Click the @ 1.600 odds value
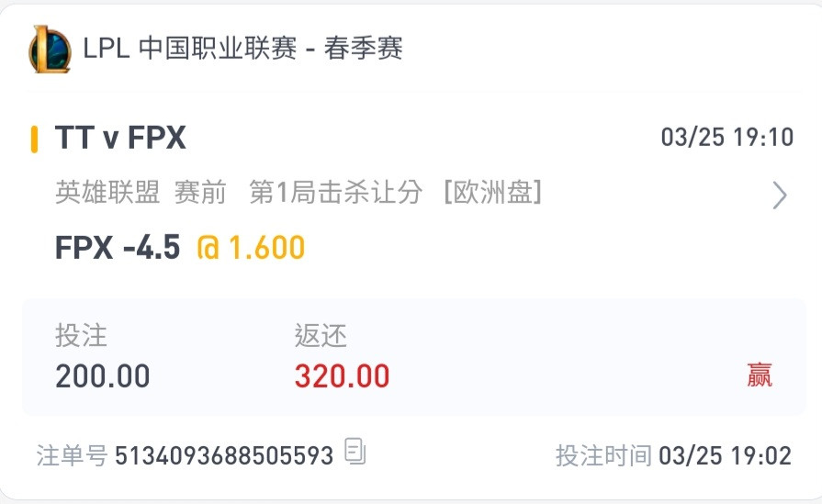The image size is (822, 504). coord(251,247)
